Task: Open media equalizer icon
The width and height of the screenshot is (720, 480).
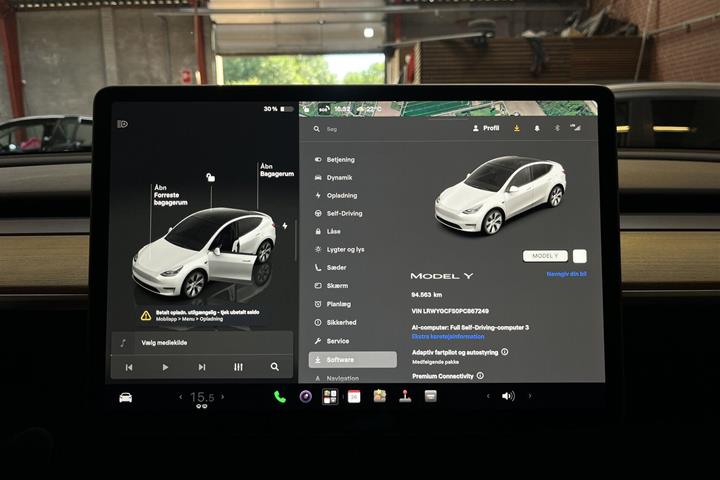Action: [x=238, y=367]
